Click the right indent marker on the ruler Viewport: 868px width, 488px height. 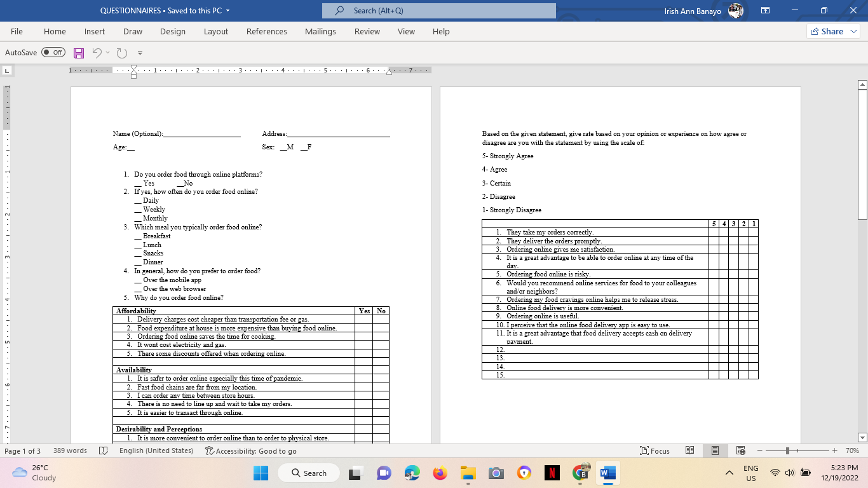click(390, 71)
